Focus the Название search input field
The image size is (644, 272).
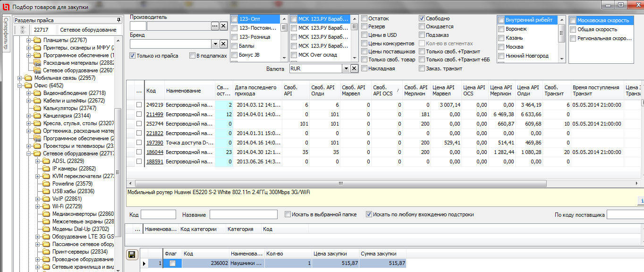[x=244, y=214]
